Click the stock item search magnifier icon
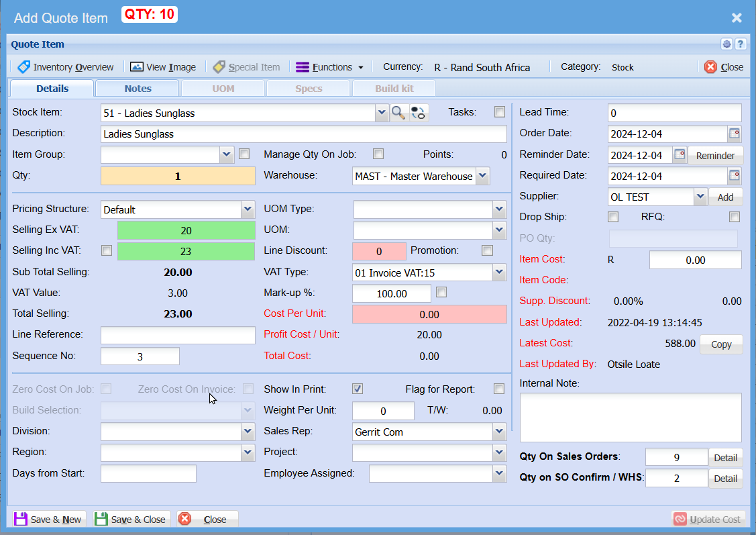This screenshot has height=535, width=756. coord(399,113)
